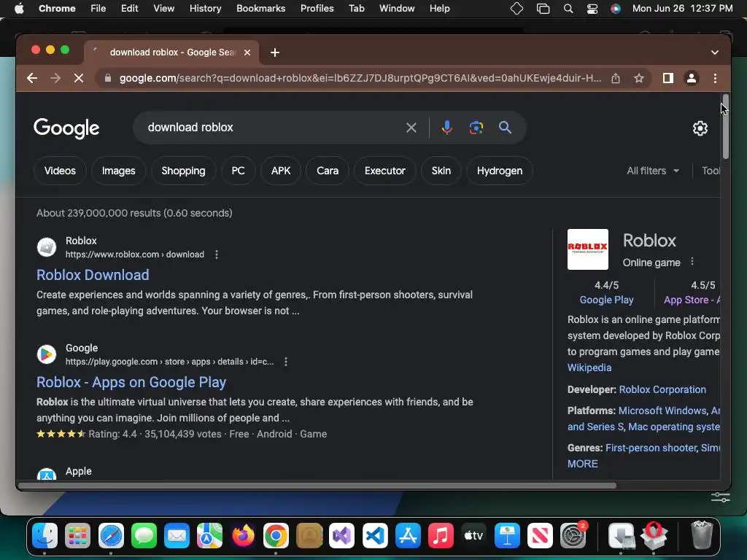
Task: Select the Cara filter chip
Action: click(x=328, y=171)
